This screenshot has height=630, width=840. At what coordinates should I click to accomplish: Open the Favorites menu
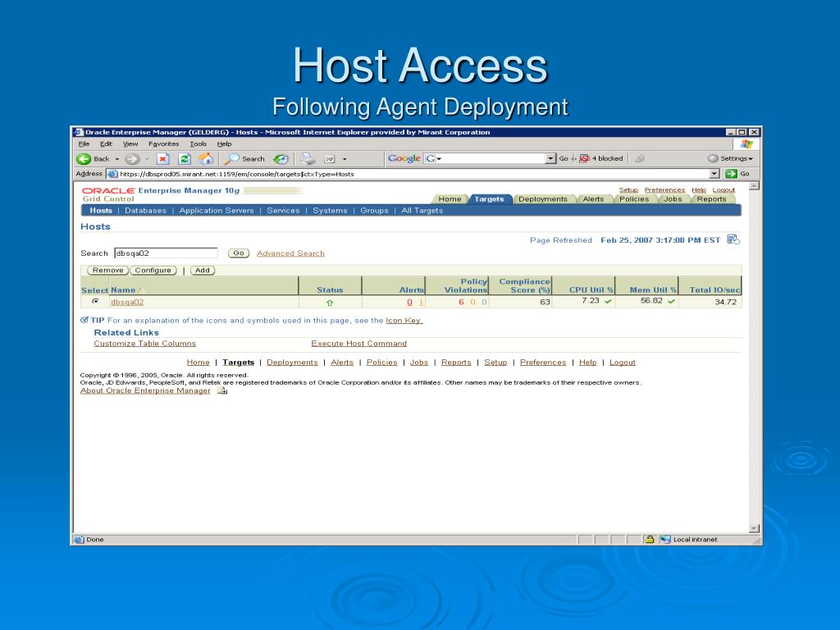click(x=163, y=144)
